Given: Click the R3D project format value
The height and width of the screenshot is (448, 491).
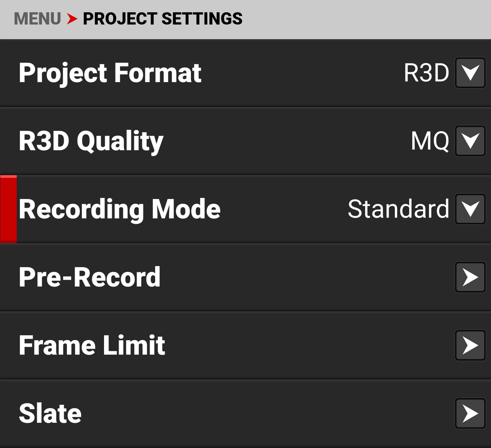Looking at the screenshot, I should click(426, 73).
